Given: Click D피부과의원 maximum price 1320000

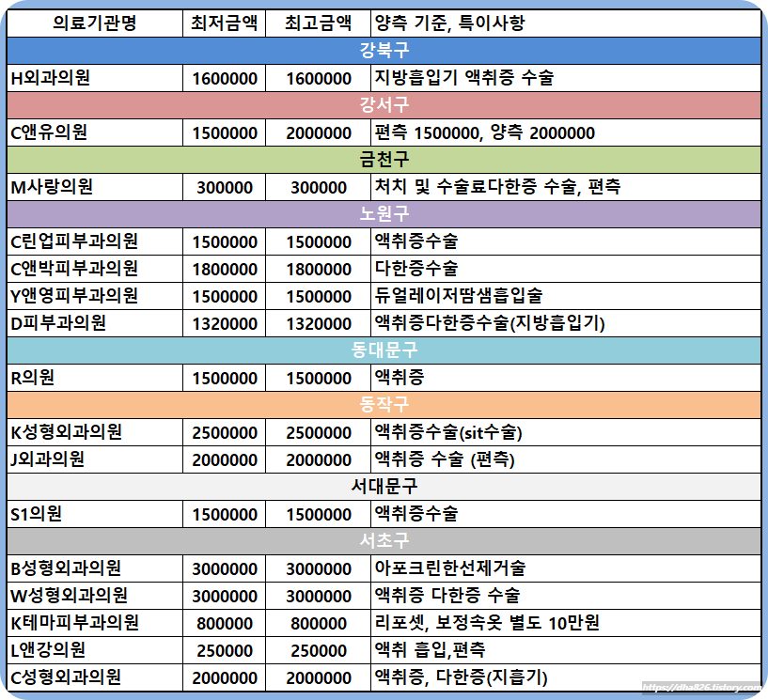Looking at the screenshot, I should click(319, 324).
